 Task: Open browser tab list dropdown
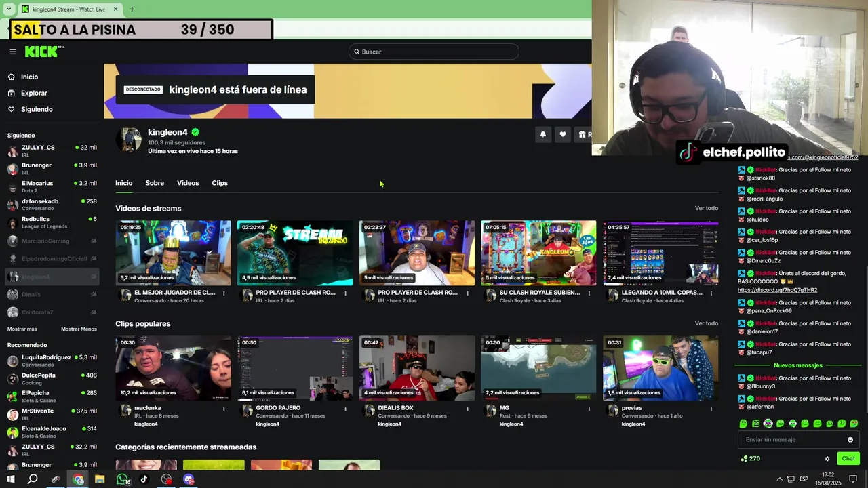click(9, 9)
